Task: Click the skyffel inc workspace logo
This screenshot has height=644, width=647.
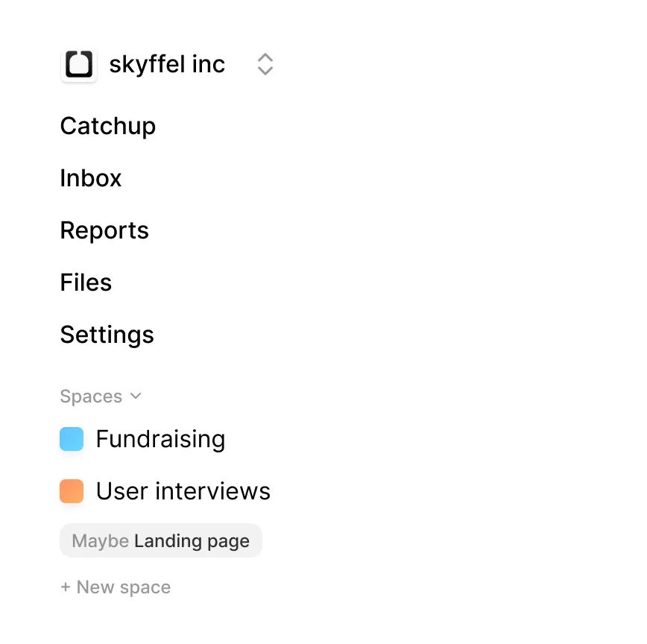Action: 79,65
